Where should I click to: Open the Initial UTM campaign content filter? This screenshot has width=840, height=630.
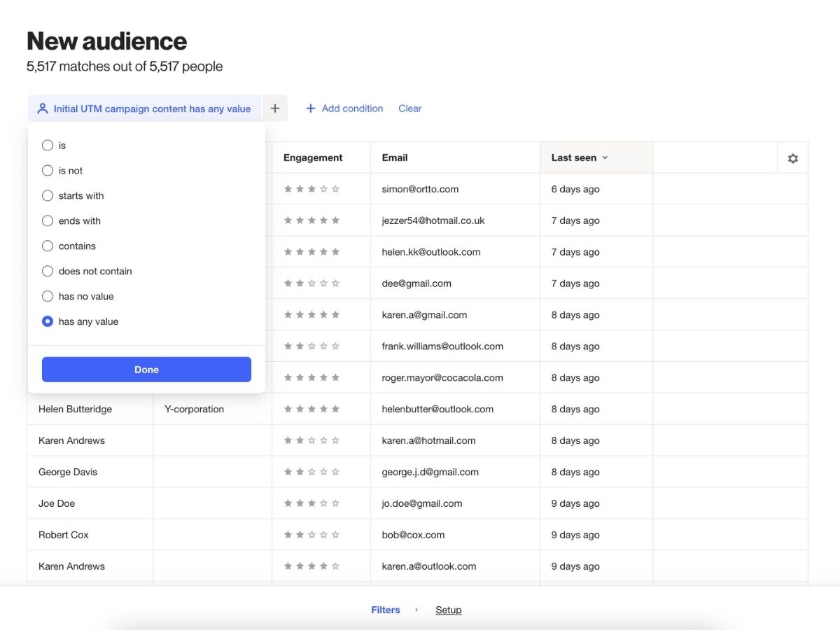(151, 108)
